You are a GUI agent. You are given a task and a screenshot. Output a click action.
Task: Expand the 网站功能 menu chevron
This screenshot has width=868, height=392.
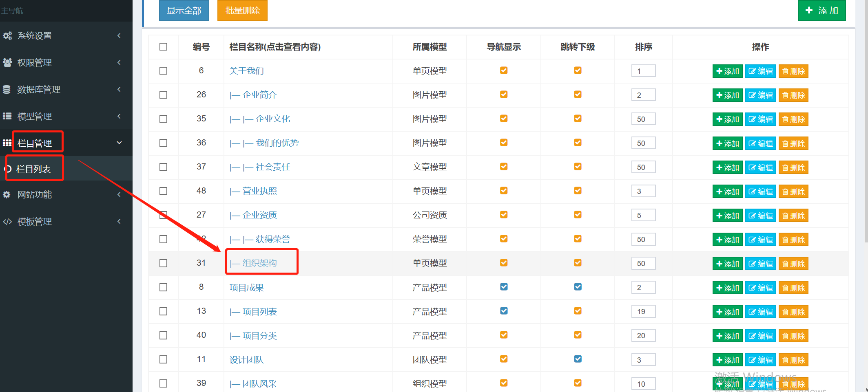point(119,194)
